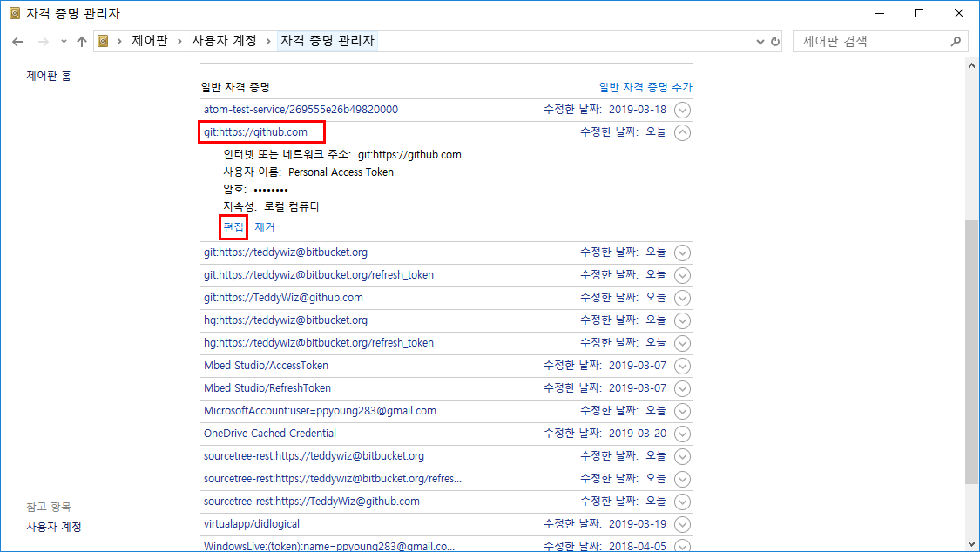
Task: Click the up-one-level arrow icon
Action: 82,42
